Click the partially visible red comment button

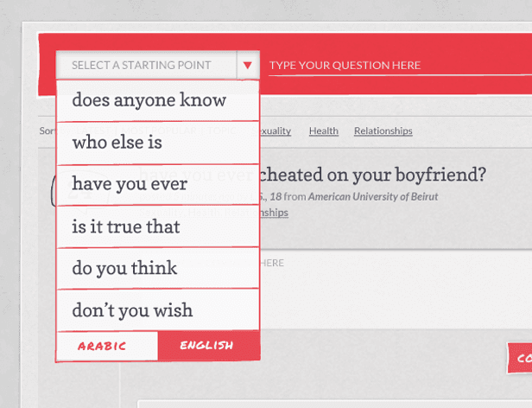pos(520,358)
